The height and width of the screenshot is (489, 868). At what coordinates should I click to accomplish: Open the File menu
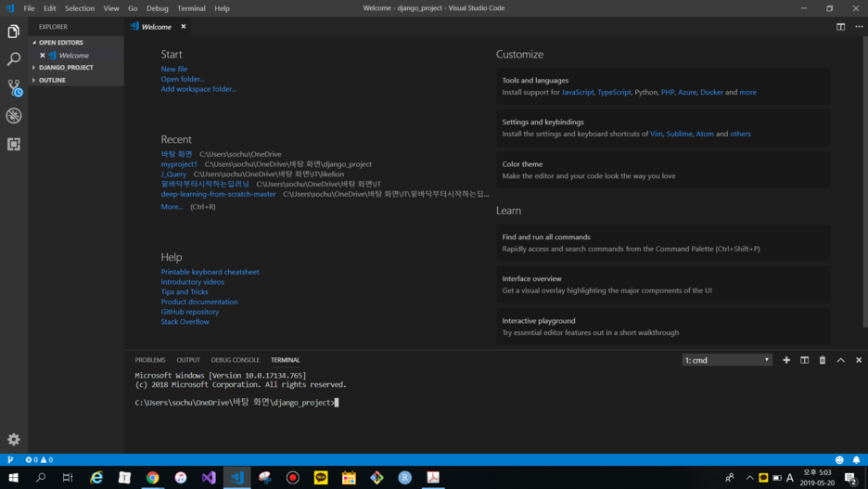29,8
